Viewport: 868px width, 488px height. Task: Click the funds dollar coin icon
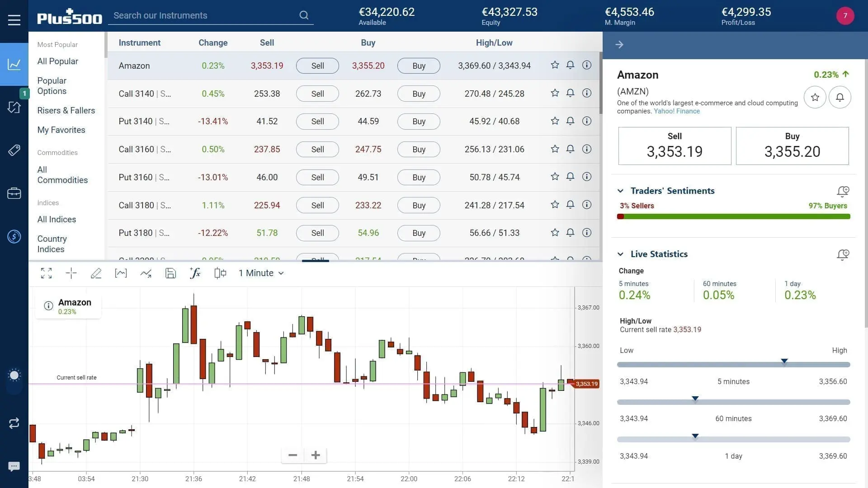tap(14, 236)
